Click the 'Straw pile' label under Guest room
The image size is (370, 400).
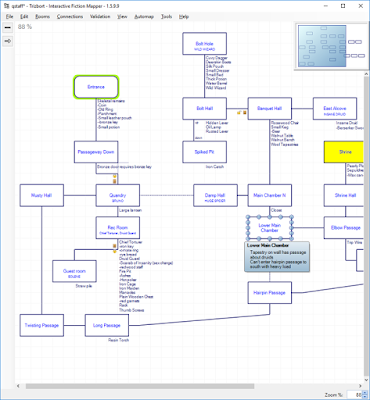click(84, 286)
